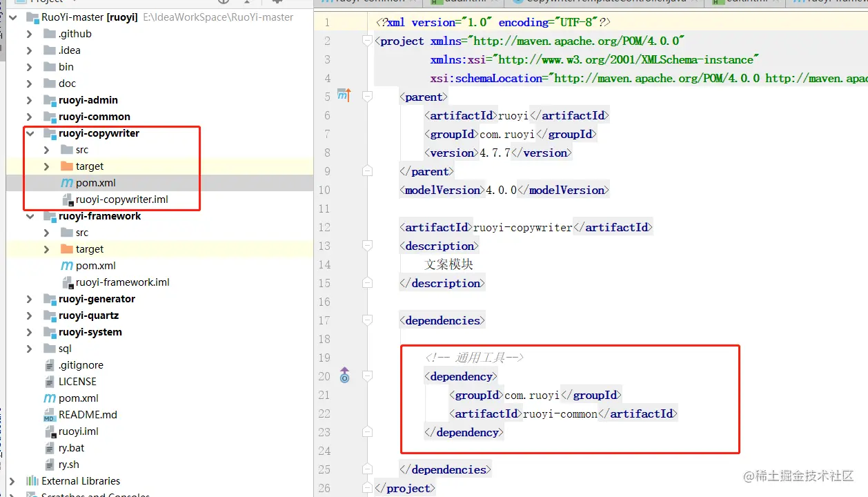Expand target under ruoyi-framework
The width and height of the screenshot is (868, 497).
click(x=46, y=249)
